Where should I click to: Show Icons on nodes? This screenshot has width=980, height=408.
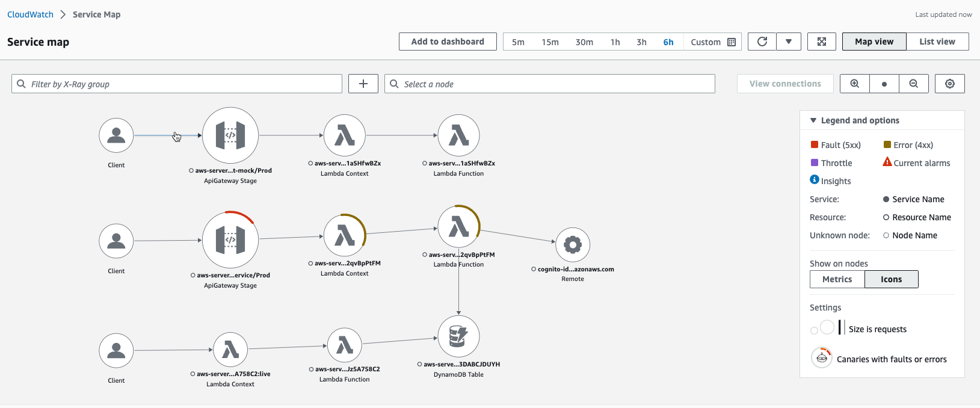click(x=892, y=279)
